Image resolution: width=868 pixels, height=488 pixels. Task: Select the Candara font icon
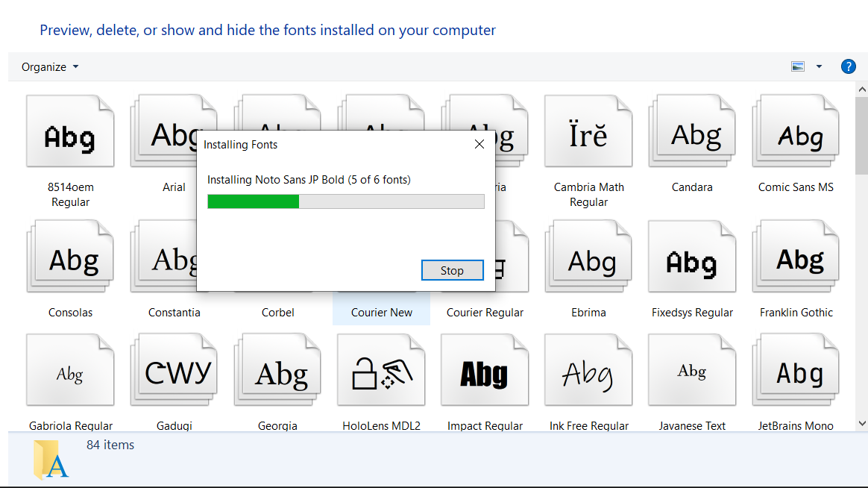pyautogui.click(x=692, y=131)
